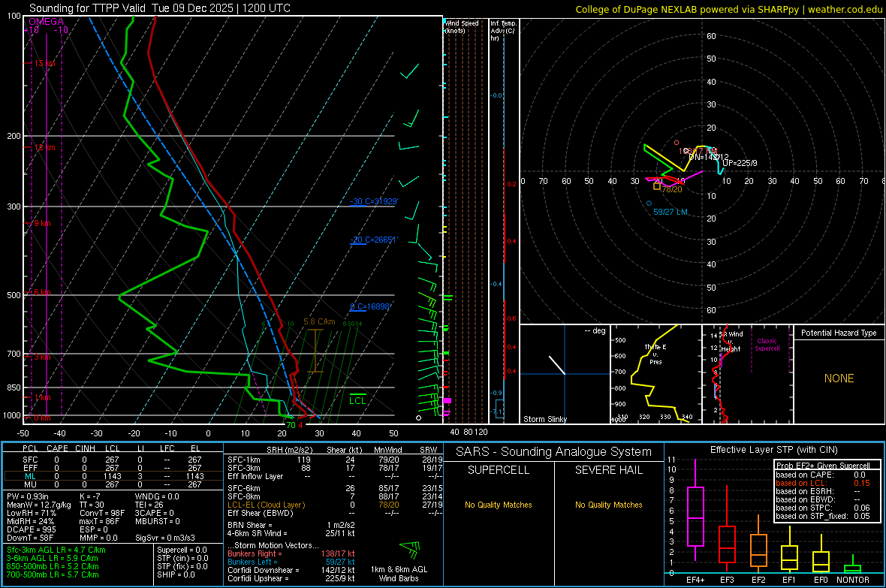This screenshot has width=886, height=588.
Task: Click the blue Bunkers left circle marker
Action: [649, 203]
